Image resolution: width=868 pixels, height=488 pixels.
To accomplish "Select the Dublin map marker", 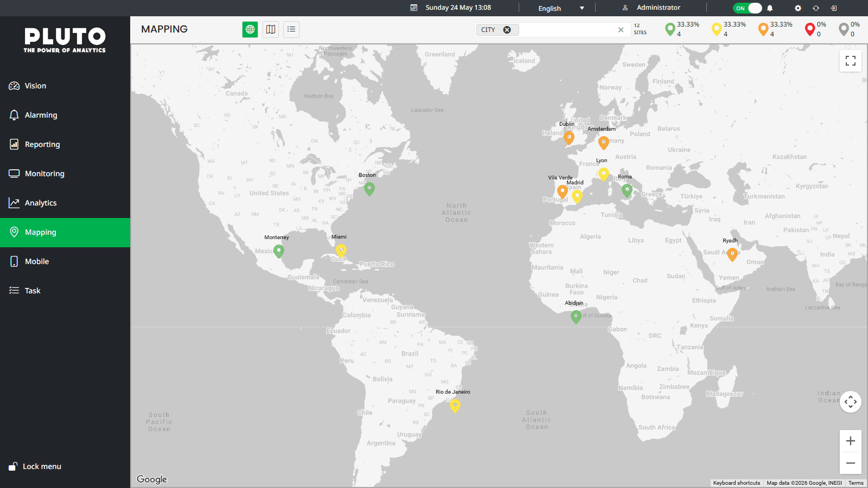I will (x=569, y=138).
